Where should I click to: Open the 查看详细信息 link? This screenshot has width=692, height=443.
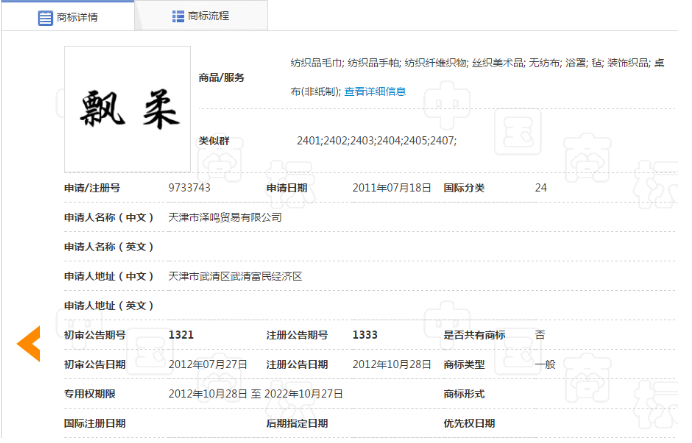click(375, 92)
